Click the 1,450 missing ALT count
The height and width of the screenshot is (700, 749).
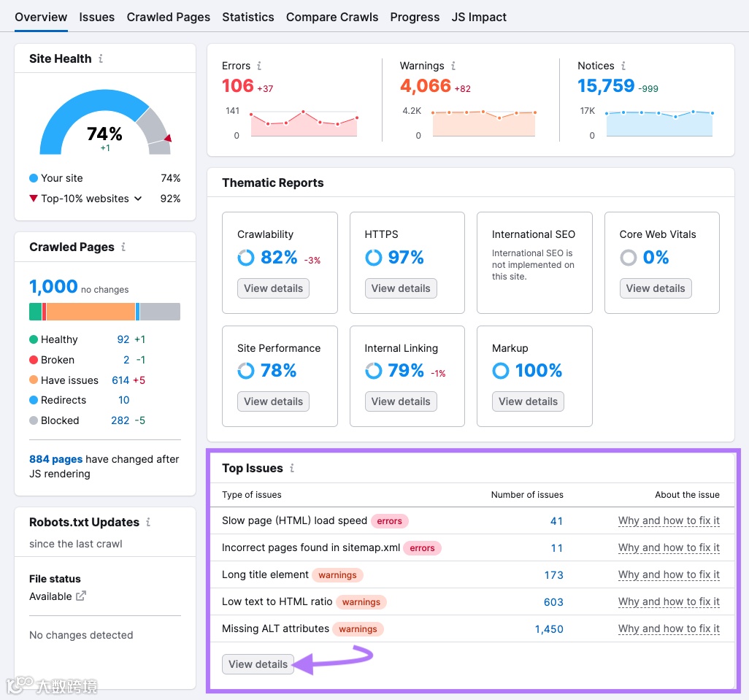(549, 629)
